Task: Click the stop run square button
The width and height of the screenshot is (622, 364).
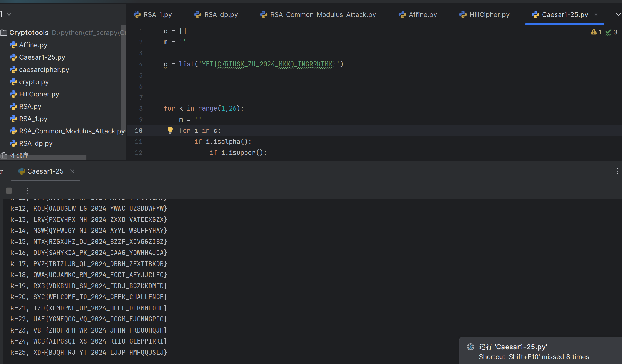Action: coord(9,191)
